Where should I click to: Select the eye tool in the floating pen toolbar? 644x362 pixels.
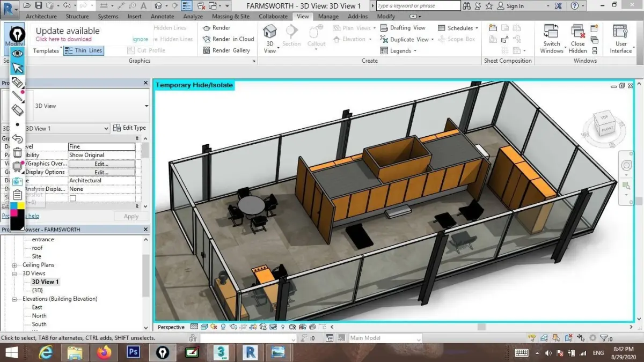(18, 53)
